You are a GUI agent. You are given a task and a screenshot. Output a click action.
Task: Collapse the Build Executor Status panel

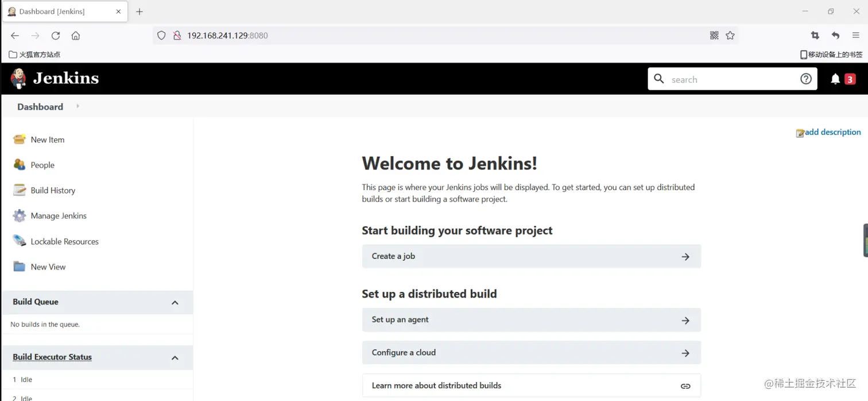[x=175, y=358]
